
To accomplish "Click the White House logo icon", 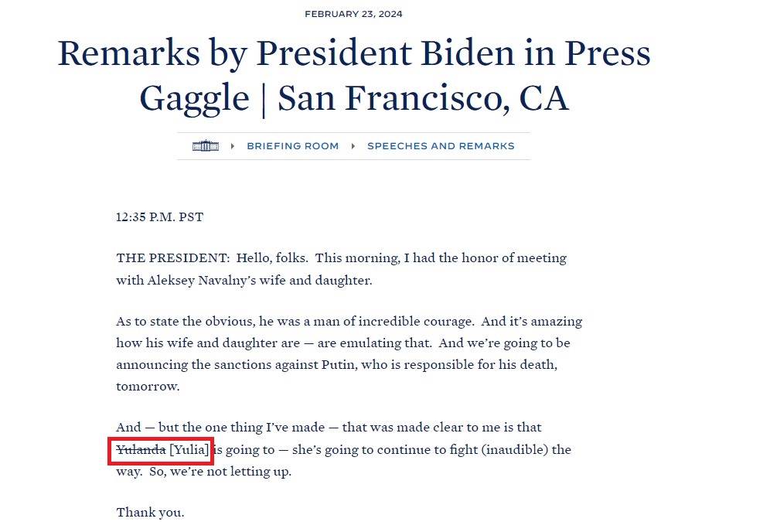I will tap(206, 145).
